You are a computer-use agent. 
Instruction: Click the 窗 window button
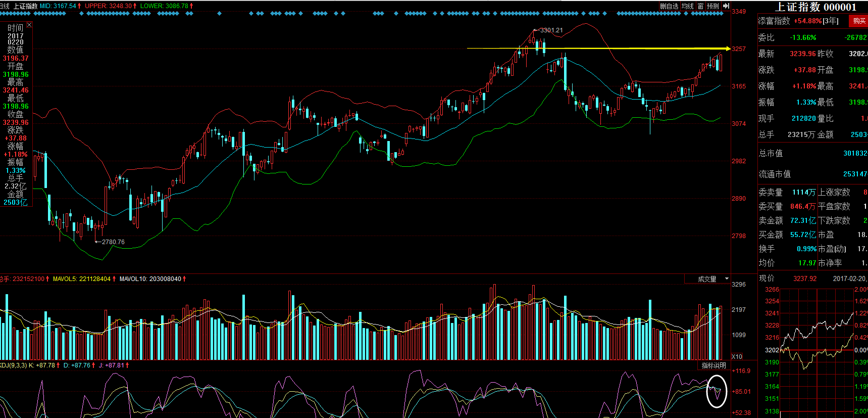click(x=700, y=6)
